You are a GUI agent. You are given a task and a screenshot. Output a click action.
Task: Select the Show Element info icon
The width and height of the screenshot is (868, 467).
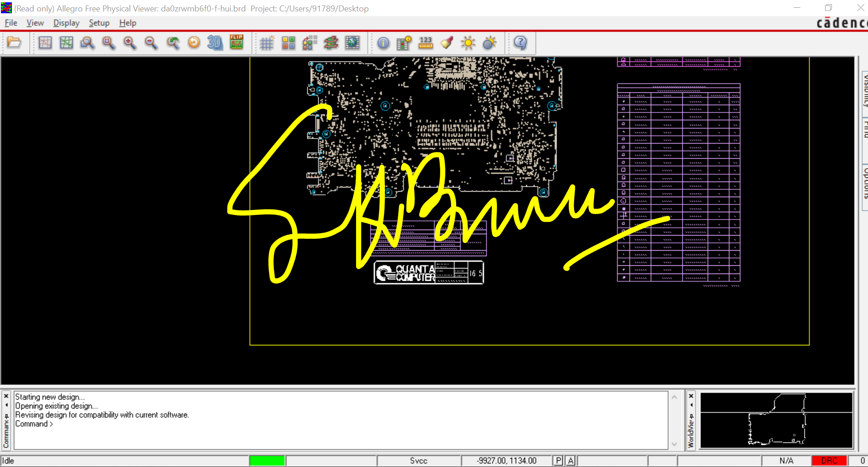383,43
